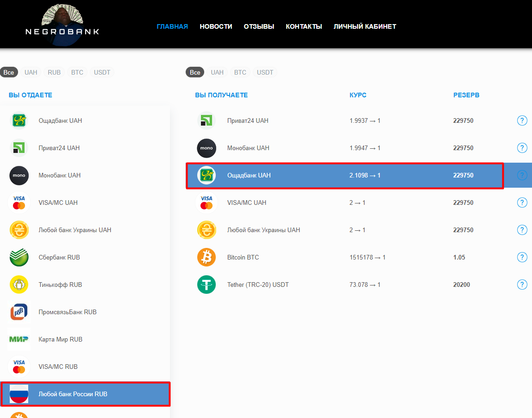
Task: Choose ПромсвязьБанк RUB to give
Action: pos(85,312)
